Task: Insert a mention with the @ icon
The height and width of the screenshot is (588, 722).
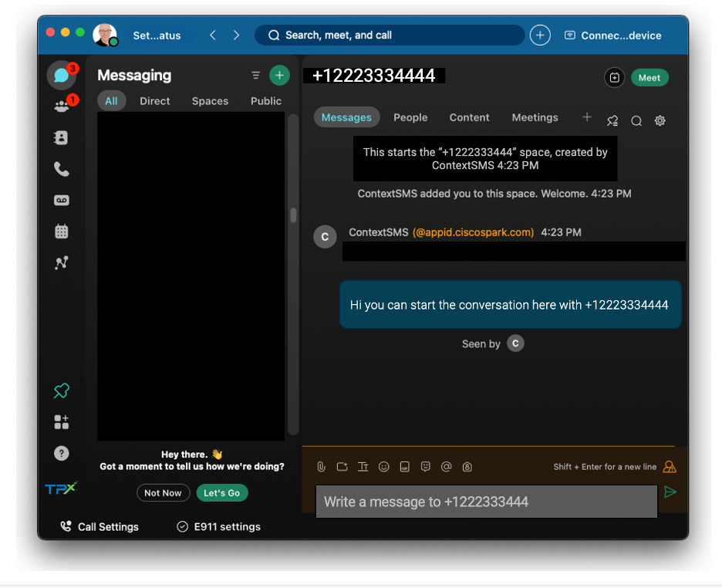Action: [446, 467]
